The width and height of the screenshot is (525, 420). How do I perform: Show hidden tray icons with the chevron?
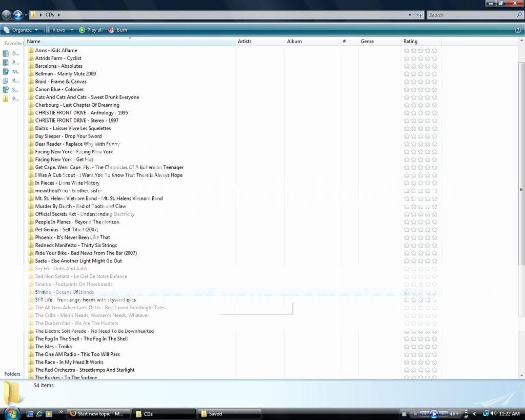[474, 414]
